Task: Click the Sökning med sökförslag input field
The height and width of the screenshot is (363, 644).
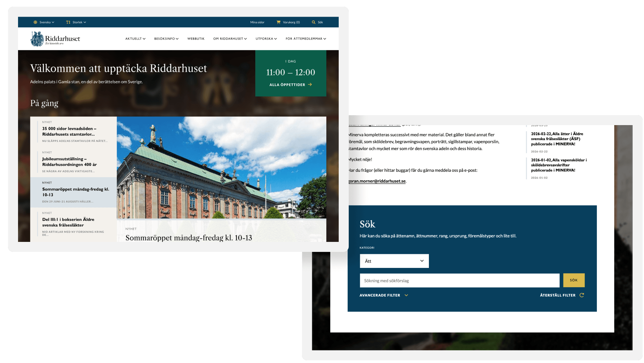Action: 460,281
